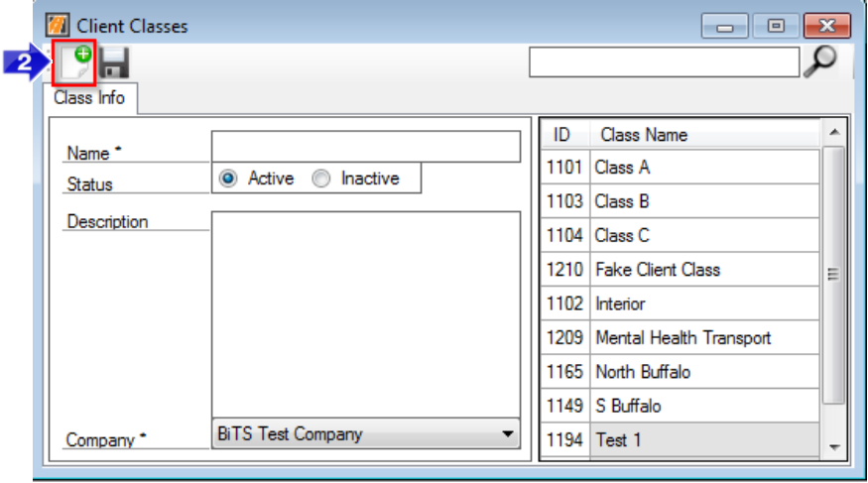Click the class list scrollbar thumb
The image size is (868, 483).
(x=833, y=275)
